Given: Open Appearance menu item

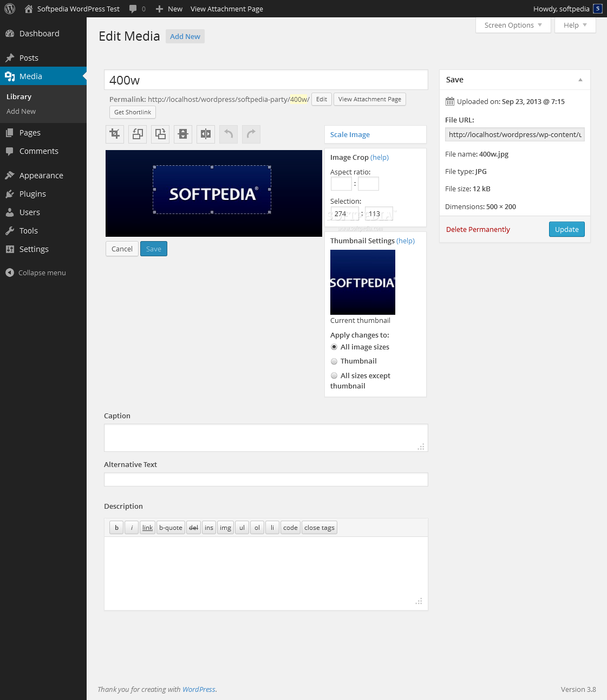Looking at the screenshot, I should tap(43, 176).
